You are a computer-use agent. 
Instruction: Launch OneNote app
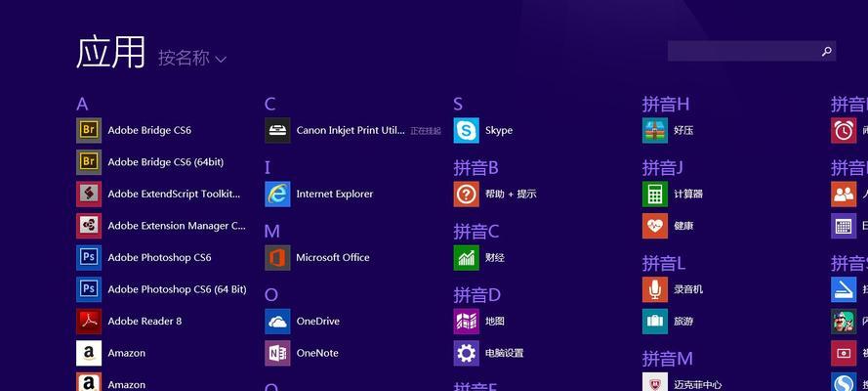click(x=302, y=353)
